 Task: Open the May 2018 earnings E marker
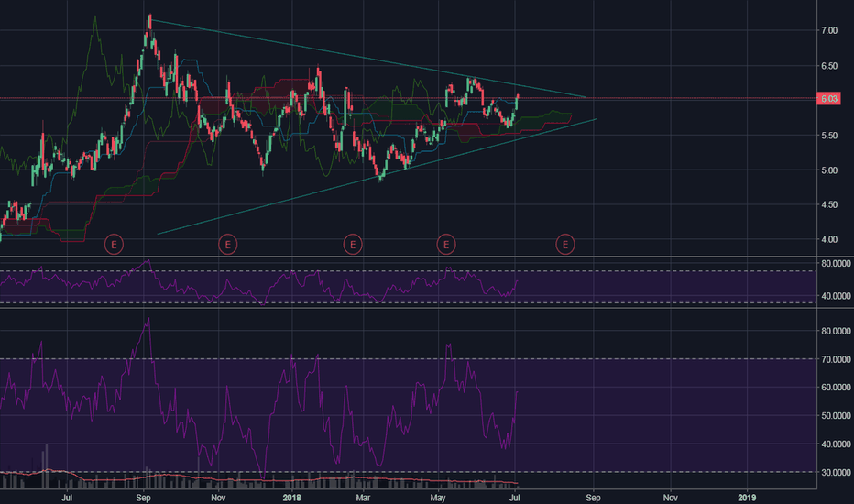pos(446,245)
